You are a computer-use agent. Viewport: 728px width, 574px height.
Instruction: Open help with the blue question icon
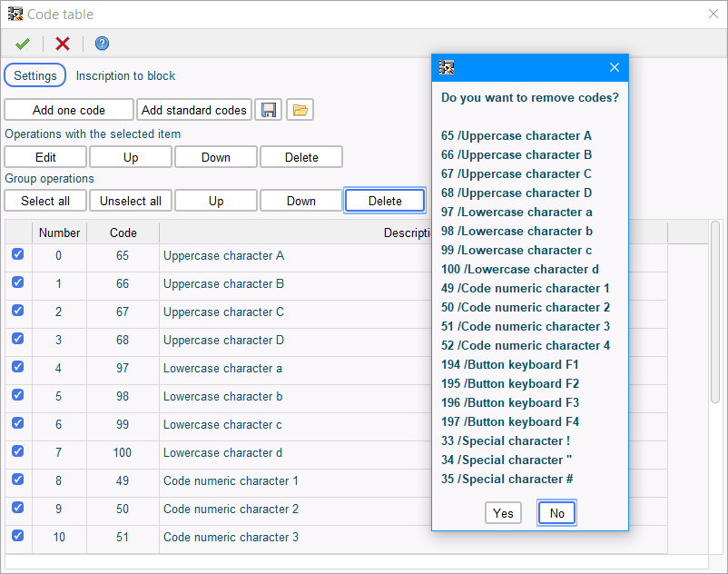102,44
